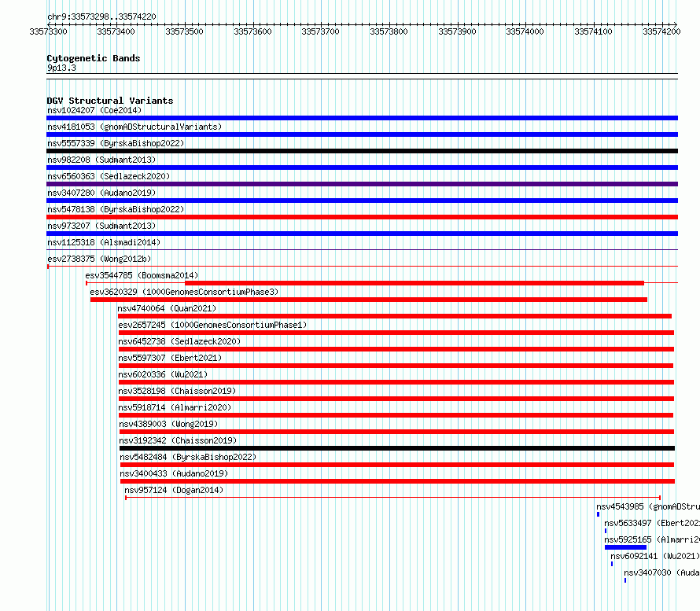
Task: Click the black bar under nsv5557339
Action: (362, 151)
